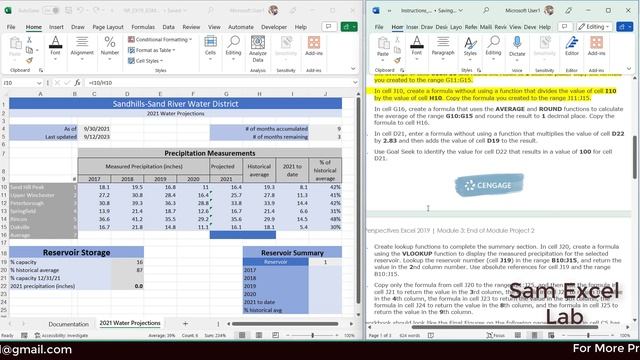Click Analyze Data in Excel ribbon
Screen dimensions: 640x360
[x=258, y=49]
